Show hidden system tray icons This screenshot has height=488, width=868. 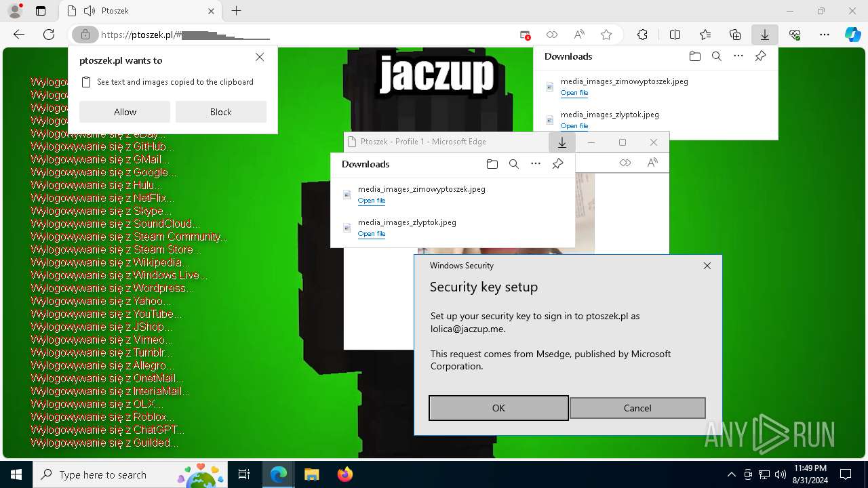(x=731, y=474)
